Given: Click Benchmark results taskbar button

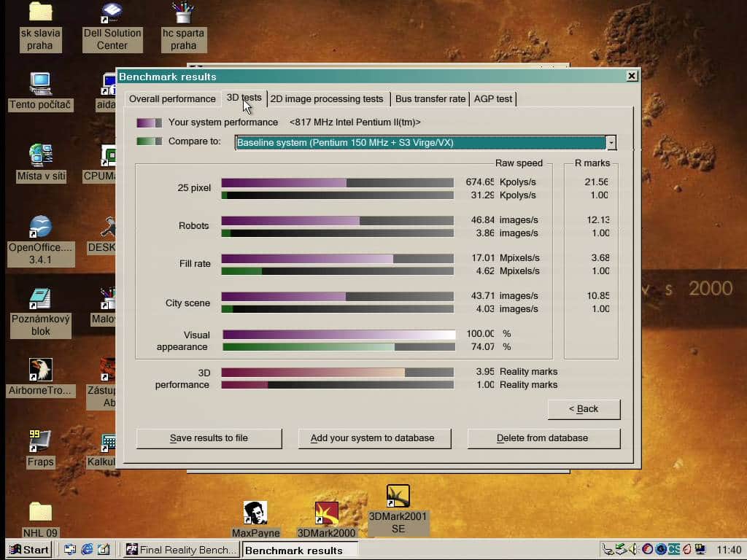Looking at the screenshot, I should coord(300,550).
